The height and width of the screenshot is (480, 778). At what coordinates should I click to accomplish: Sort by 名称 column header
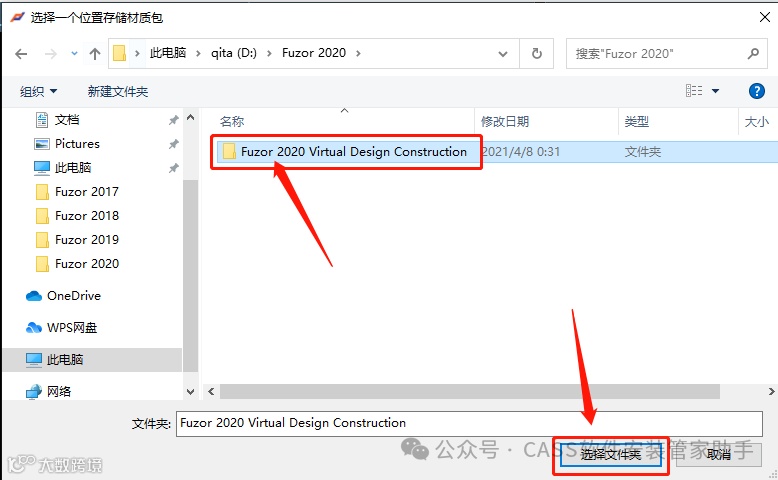[232, 122]
